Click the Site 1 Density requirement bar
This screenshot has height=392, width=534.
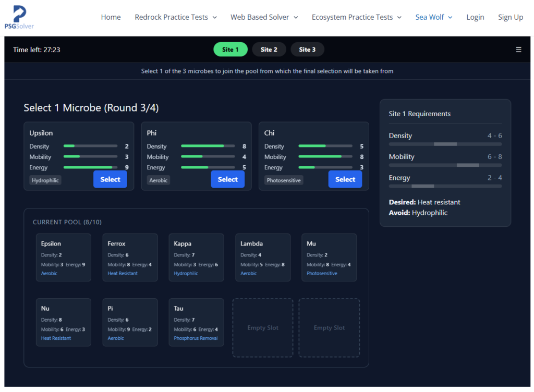445,144
